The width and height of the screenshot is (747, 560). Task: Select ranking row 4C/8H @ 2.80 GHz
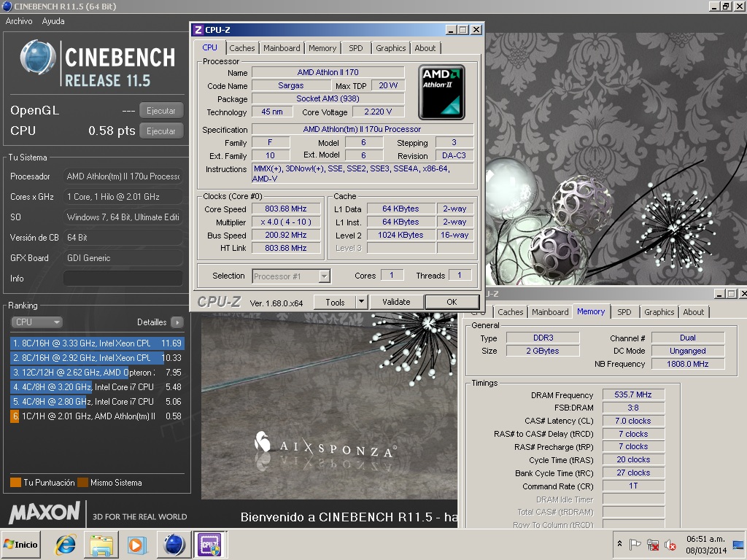coord(97,402)
